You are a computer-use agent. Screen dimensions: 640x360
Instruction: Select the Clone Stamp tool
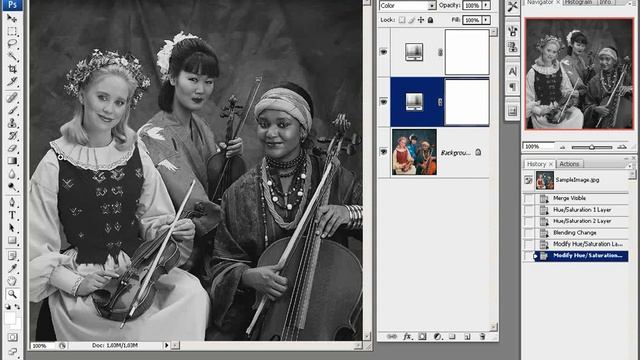(x=12, y=122)
